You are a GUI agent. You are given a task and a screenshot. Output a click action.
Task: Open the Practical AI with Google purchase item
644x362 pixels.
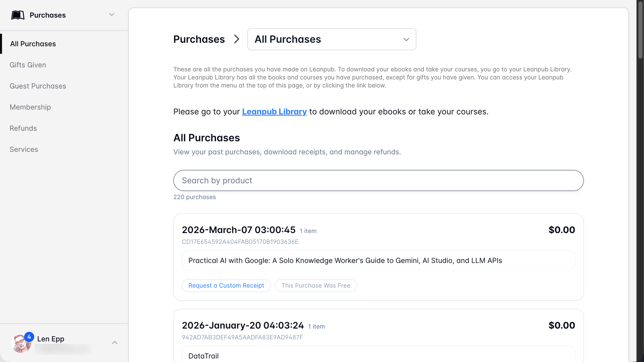point(345,261)
